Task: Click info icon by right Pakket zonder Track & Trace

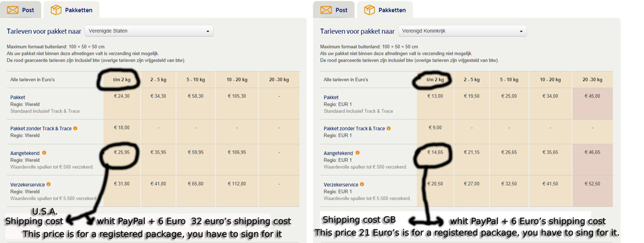Action: [x=389, y=128]
